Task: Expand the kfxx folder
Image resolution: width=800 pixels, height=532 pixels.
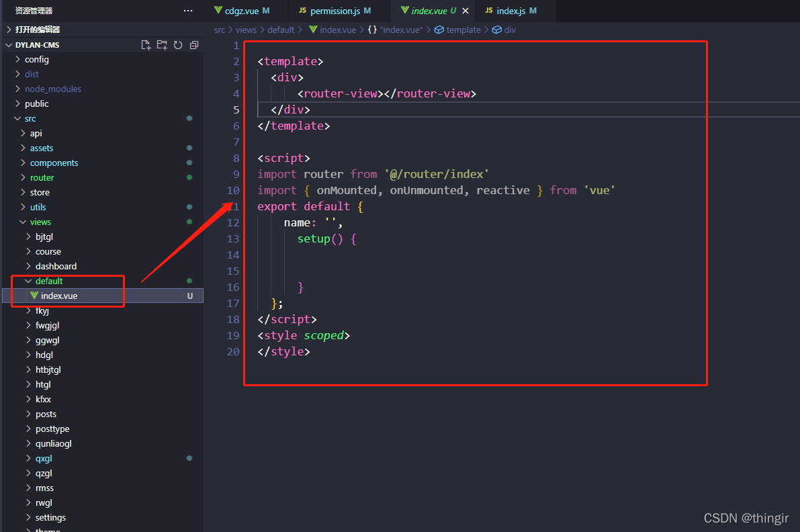Action: [103, 400]
